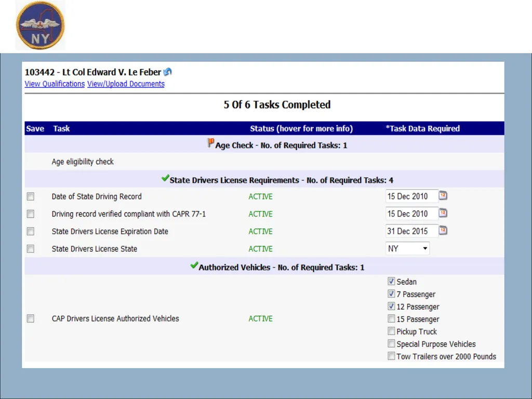Open calendar for Date of State Driving Record
The width and height of the screenshot is (532, 399).
443,195
